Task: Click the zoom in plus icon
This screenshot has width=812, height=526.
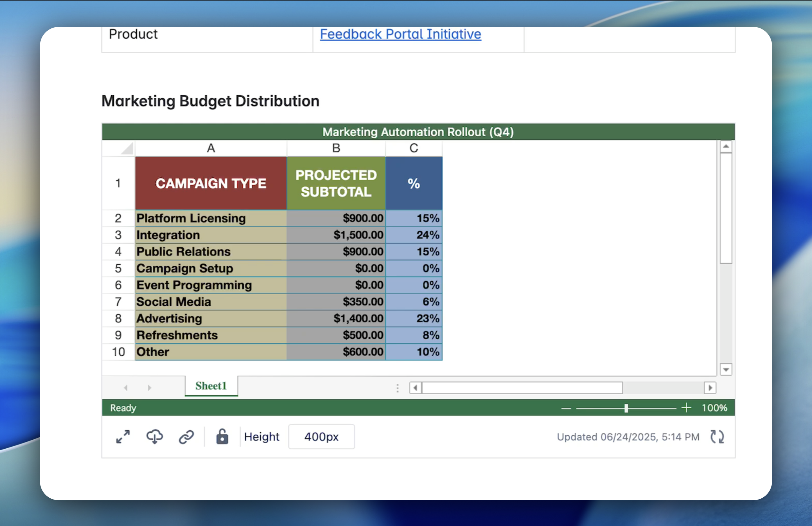Action: [x=686, y=408]
